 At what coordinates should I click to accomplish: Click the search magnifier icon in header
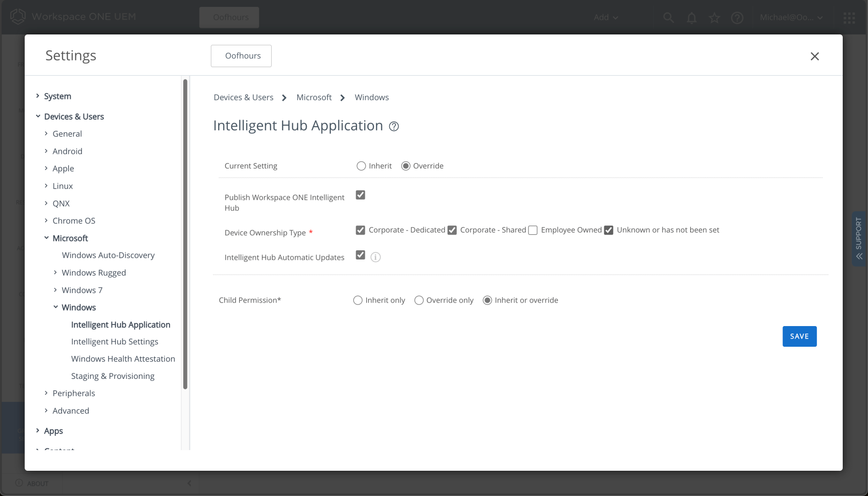click(668, 17)
